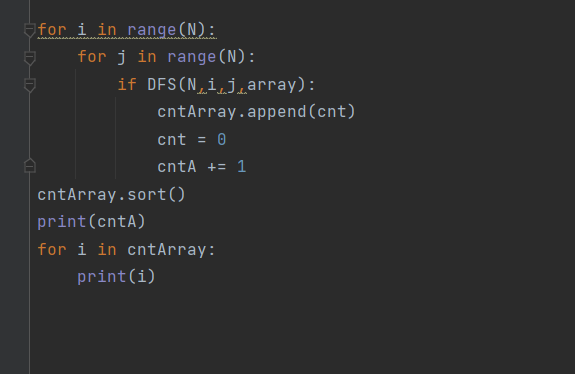Click the 'for i in cntArray:' line
Screen dimensions: 575x374
click(126, 250)
